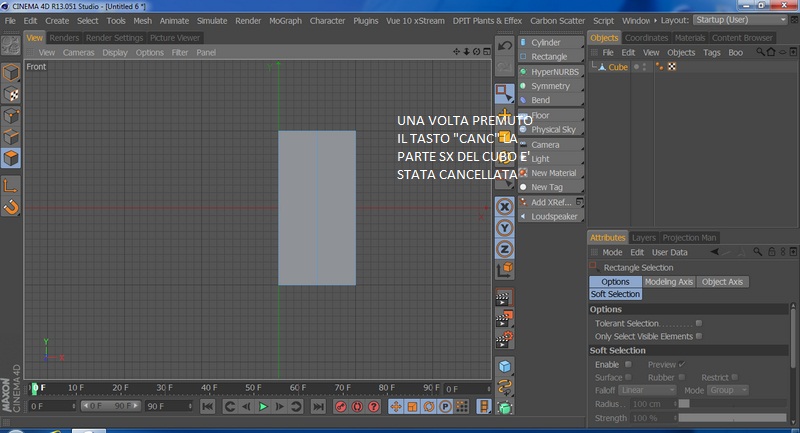The height and width of the screenshot is (433, 800).
Task: Open the Layout dropdown Startup (User)
Action: [x=740, y=20]
